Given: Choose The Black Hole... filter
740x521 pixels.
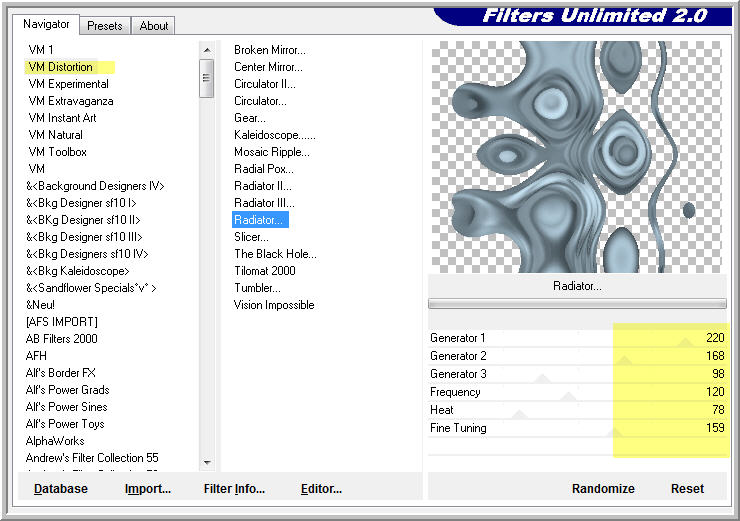Looking at the screenshot, I should pos(275,253).
